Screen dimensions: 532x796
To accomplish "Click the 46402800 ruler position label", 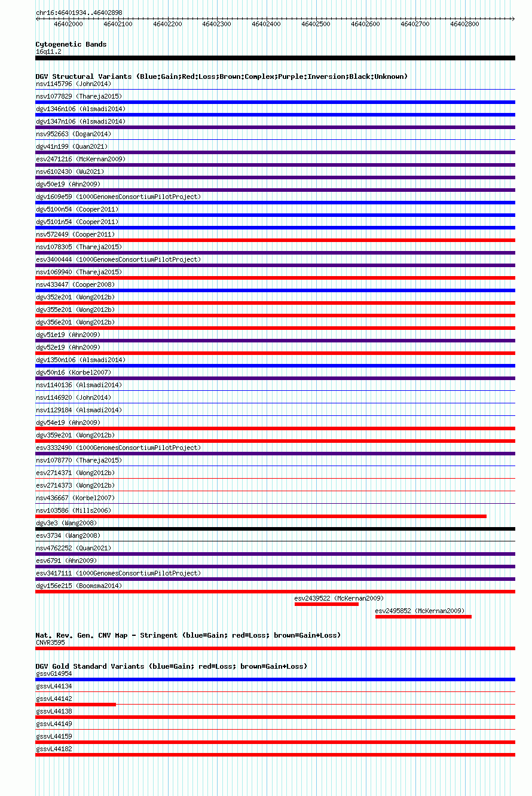I will (x=464, y=24).
